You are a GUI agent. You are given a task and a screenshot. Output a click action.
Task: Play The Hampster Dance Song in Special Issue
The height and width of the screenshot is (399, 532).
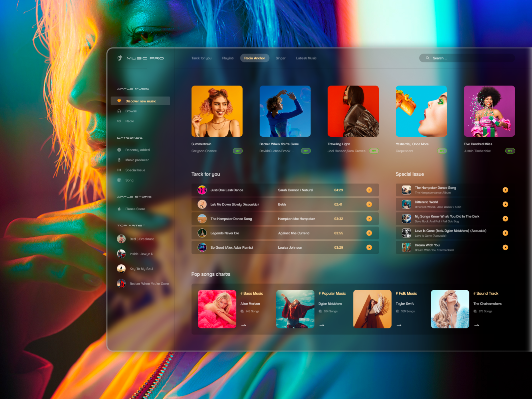point(505,190)
